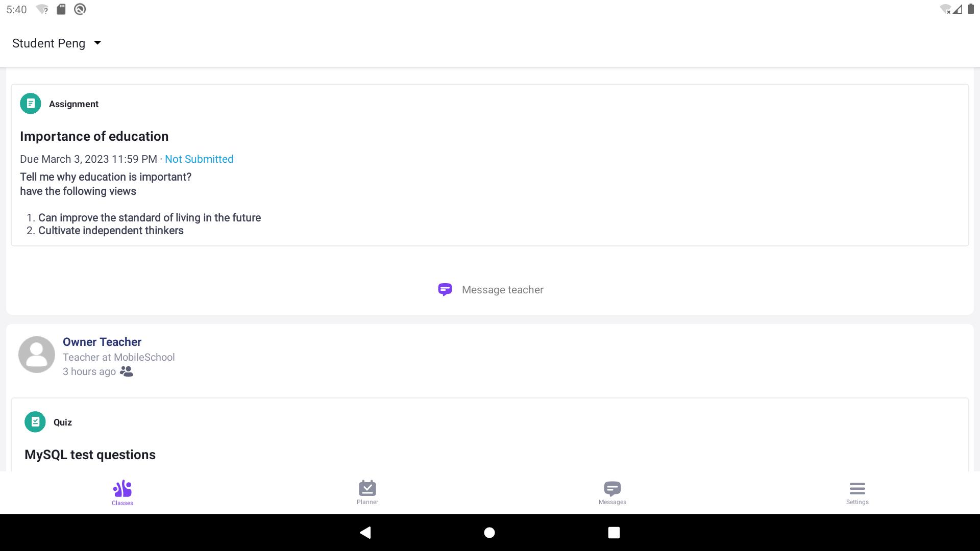Tap the group audience icon beside 3 hours ago
Screen dimensions: 980x551
(127, 371)
